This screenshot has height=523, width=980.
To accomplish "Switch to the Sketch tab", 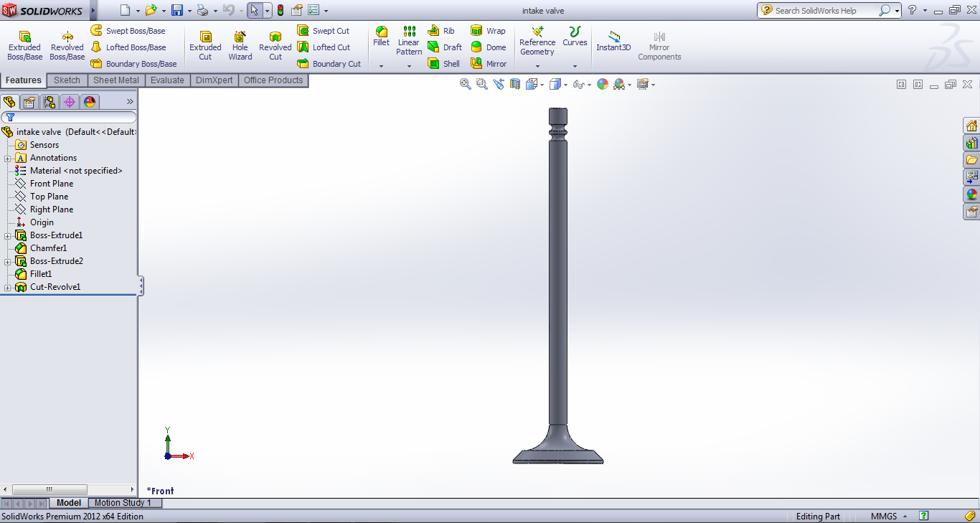I will pos(67,80).
